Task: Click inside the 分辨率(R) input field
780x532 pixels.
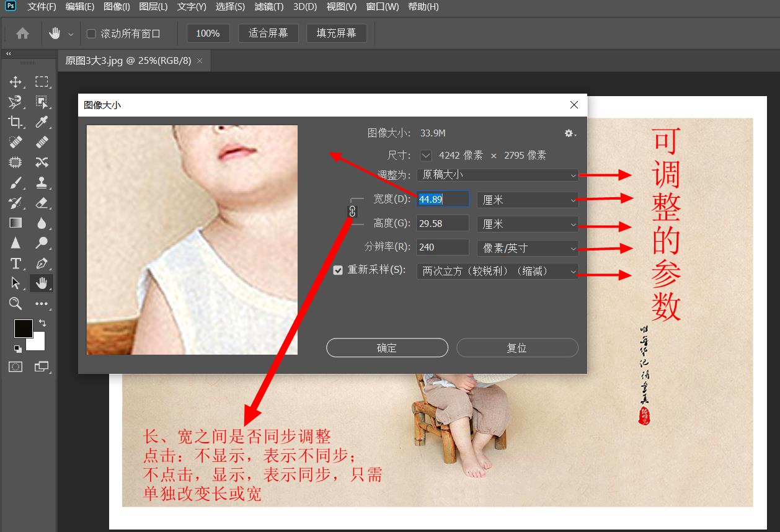Action: (x=442, y=247)
